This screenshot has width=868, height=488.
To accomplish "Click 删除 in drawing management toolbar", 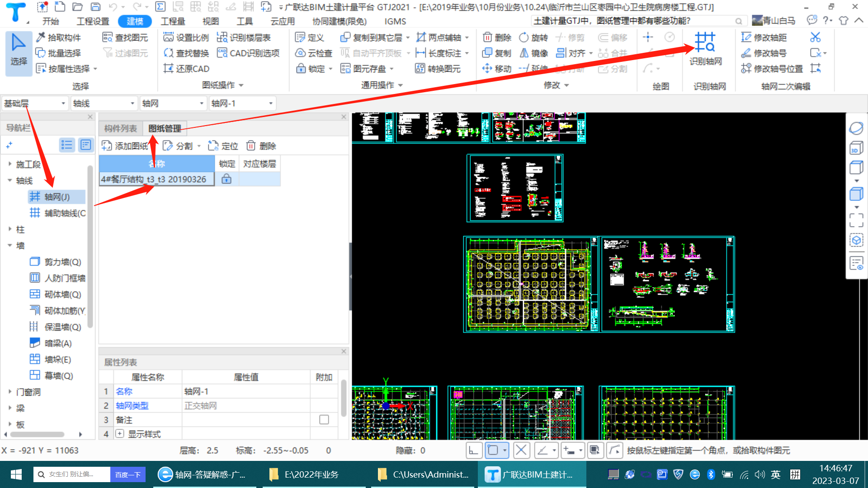I will point(261,146).
